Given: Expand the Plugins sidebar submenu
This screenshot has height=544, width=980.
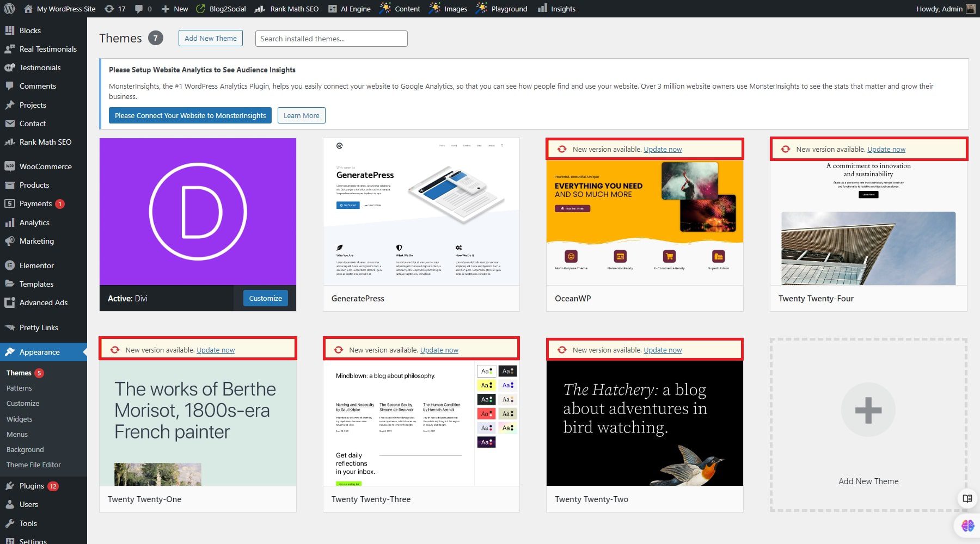Looking at the screenshot, I should (32, 485).
